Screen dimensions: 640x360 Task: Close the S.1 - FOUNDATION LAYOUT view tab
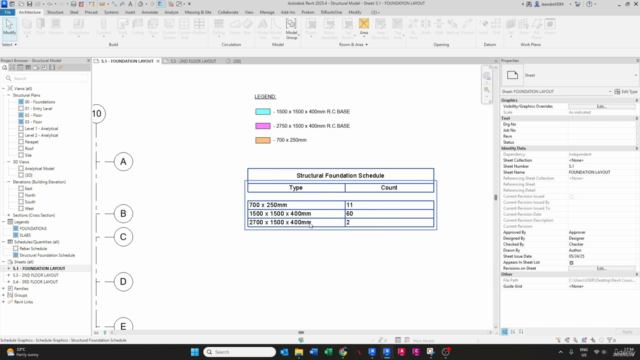pyautogui.click(x=158, y=61)
